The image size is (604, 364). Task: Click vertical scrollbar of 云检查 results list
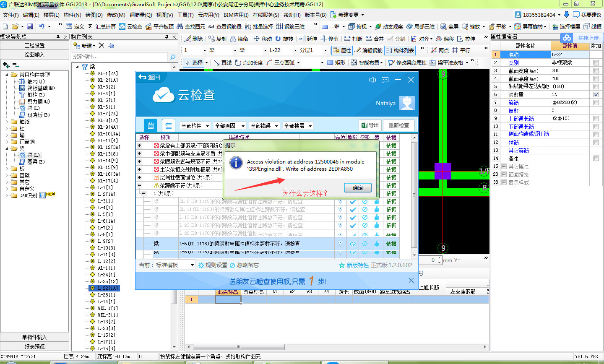(x=414, y=194)
